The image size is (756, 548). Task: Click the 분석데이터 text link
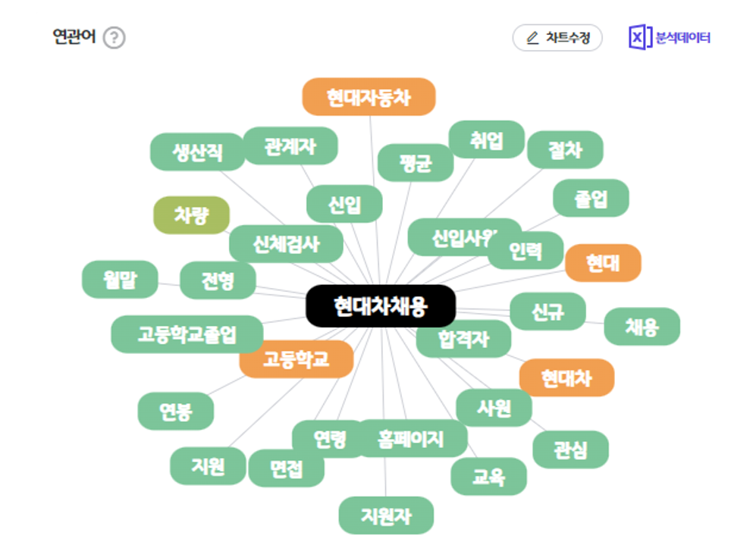[x=682, y=38]
